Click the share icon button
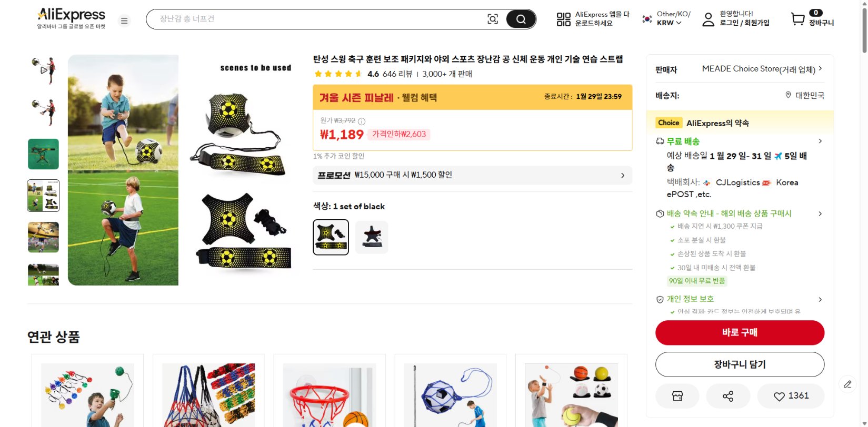Screen dimensions: 868x427 [x=728, y=396]
